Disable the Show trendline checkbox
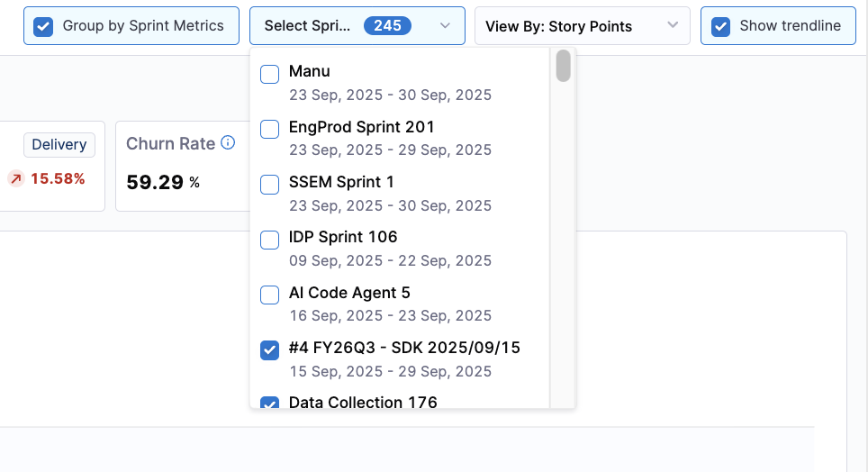 (x=720, y=26)
